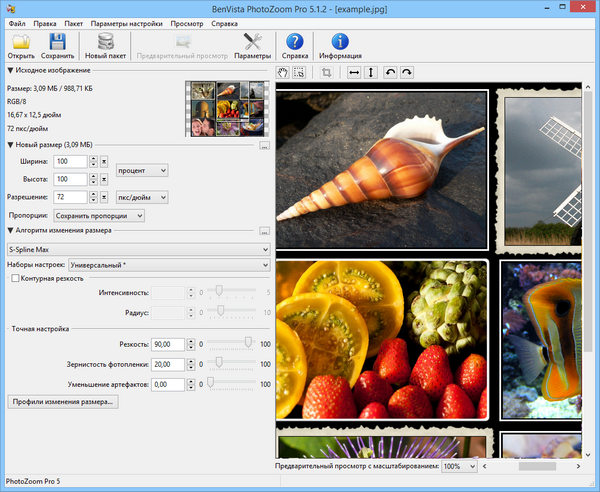Open the процент units dropdown
This screenshot has width=600, height=492.
click(142, 170)
